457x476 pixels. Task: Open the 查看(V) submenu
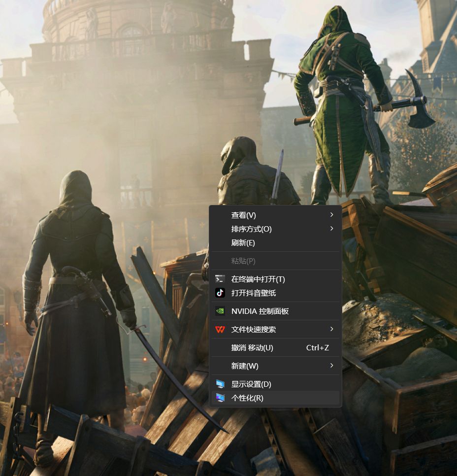pos(275,215)
